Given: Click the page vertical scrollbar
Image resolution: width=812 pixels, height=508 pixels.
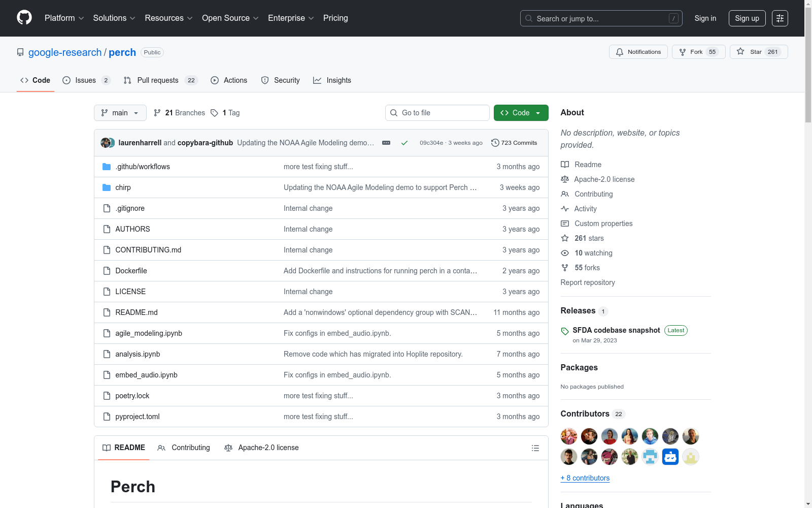Looking at the screenshot, I should pyautogui.click(x=808, y=64).
